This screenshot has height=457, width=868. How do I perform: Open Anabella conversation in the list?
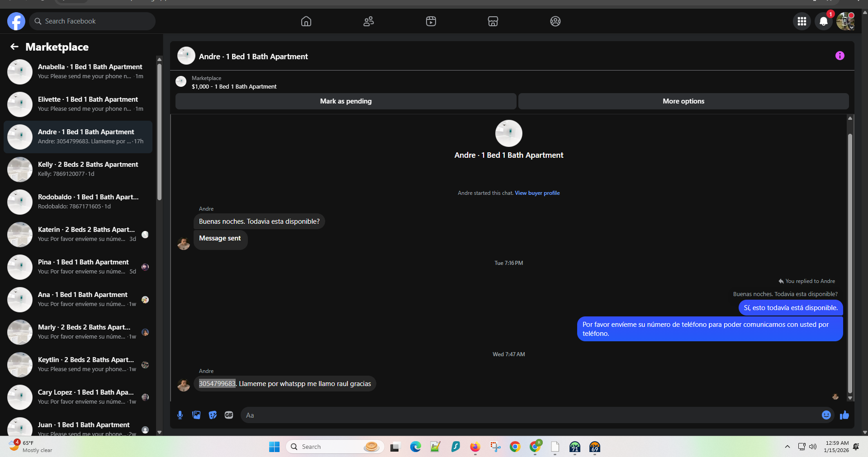(78, 72)
